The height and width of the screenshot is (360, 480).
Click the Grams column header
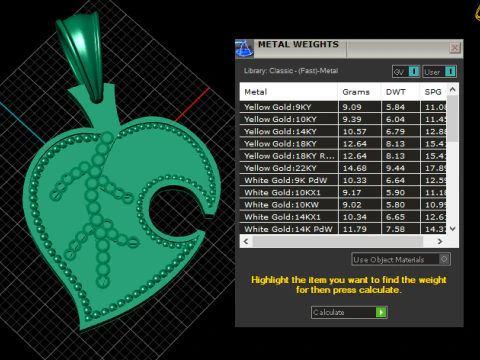click(359, 92)
